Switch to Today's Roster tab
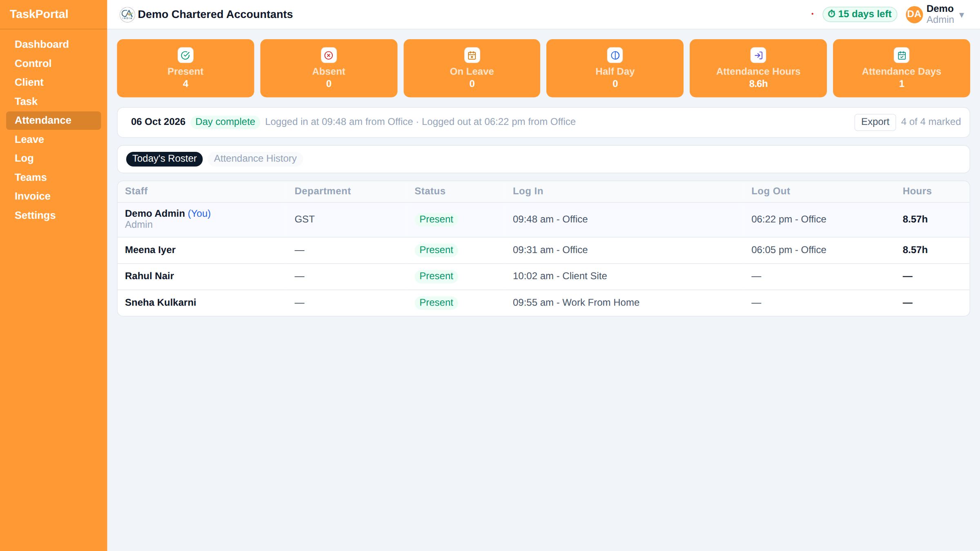This screenshot has width=980, height=551. point(164,159)
